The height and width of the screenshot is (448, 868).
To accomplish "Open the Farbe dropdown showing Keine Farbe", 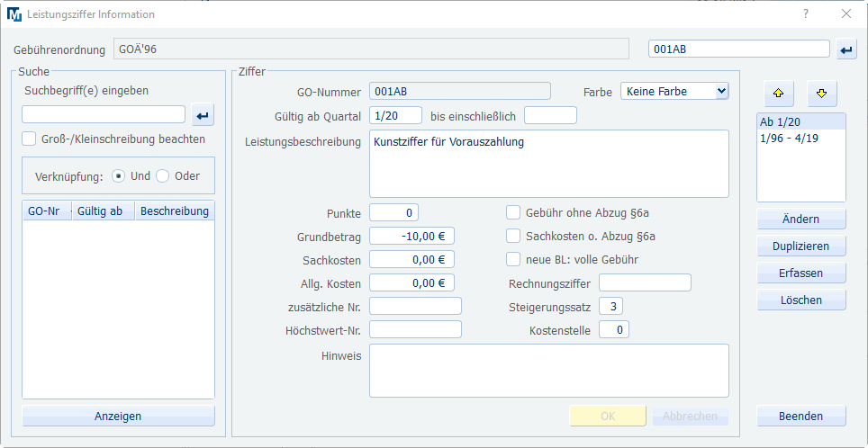I will coord(674,91).
